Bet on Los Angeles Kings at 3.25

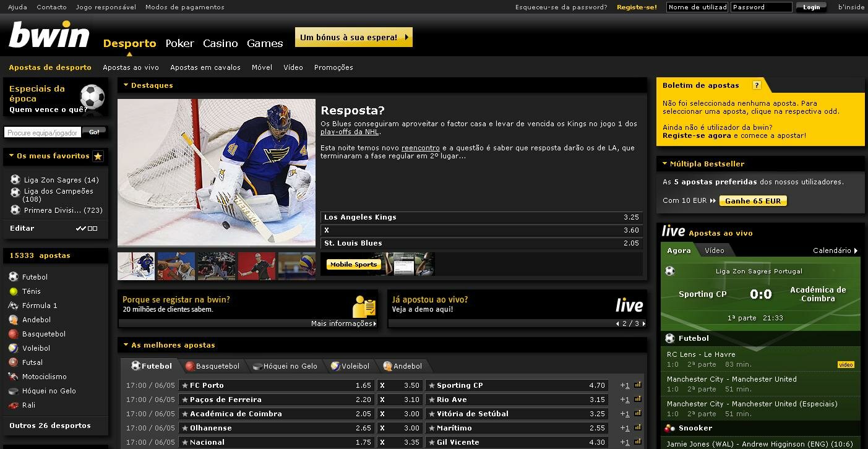[x=481, y=217]
